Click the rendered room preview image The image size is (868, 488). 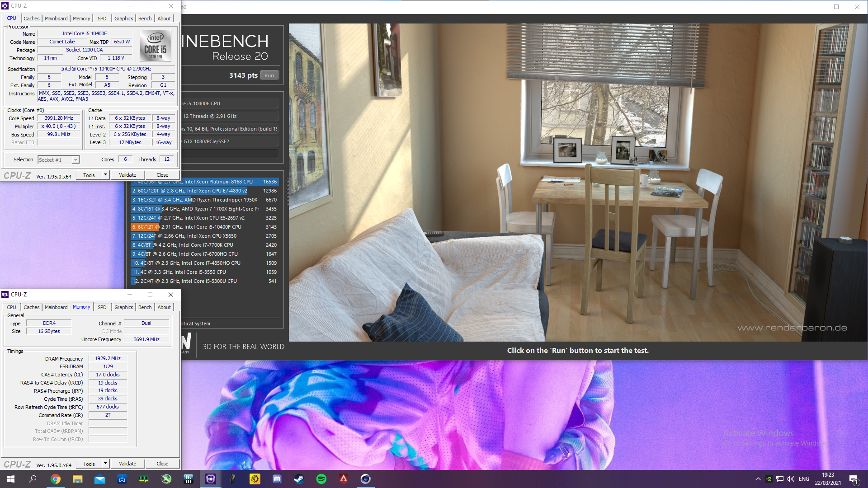coord(578,182)
